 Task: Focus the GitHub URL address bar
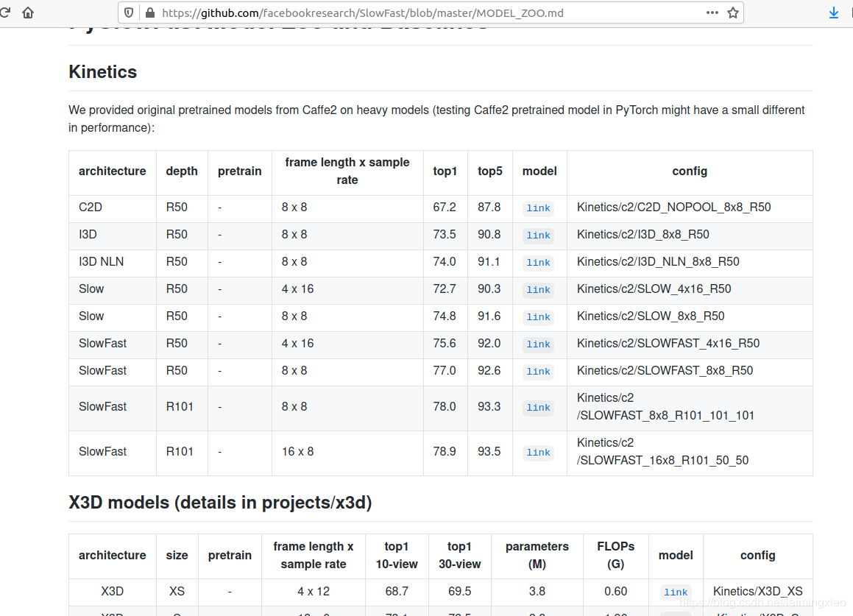point(427,13)
